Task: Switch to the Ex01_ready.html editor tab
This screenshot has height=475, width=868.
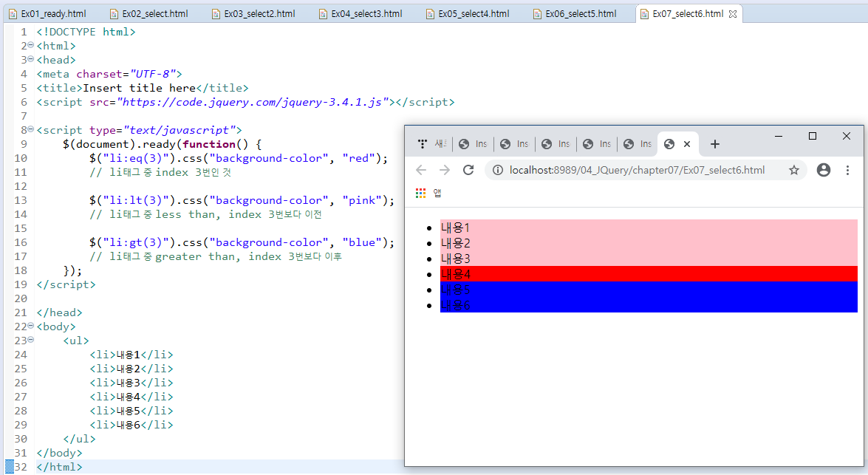Action: (x=48, y=14)
